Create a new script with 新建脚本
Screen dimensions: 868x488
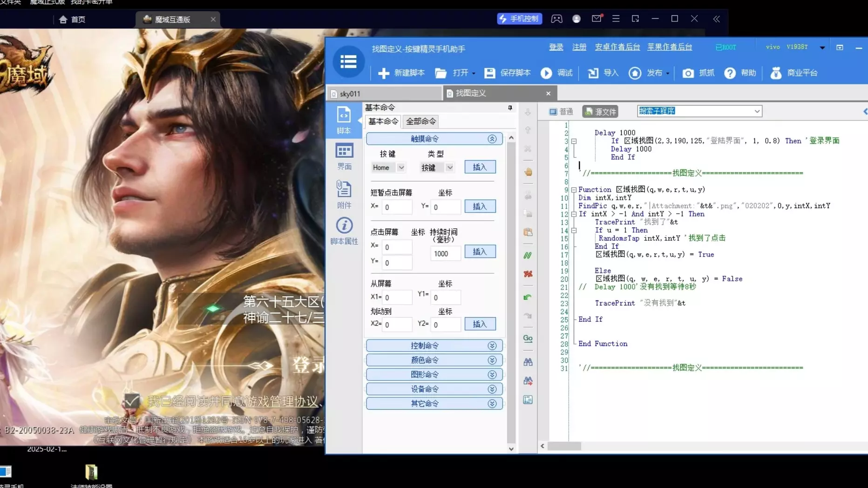pos(401,73)
